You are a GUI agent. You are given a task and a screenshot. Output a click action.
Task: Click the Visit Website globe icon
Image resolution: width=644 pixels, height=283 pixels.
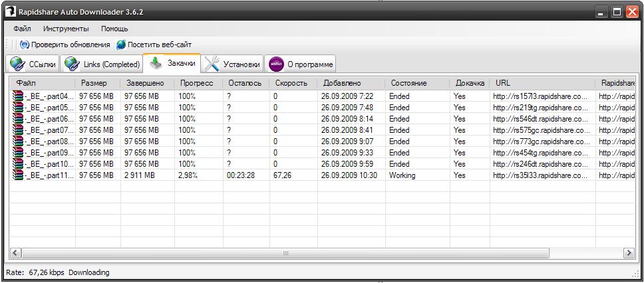click(121, 45)
